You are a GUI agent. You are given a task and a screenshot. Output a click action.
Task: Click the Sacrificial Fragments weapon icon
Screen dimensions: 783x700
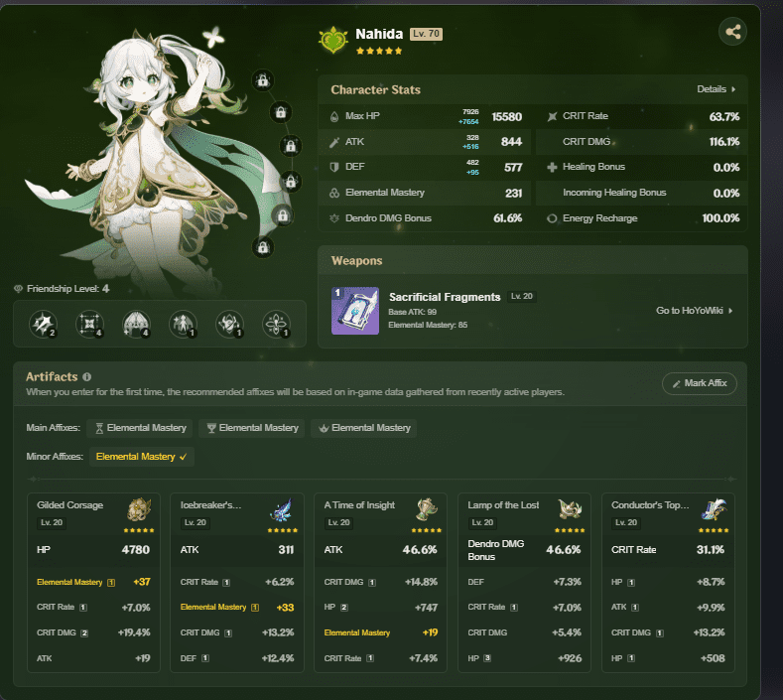[354, 311]
